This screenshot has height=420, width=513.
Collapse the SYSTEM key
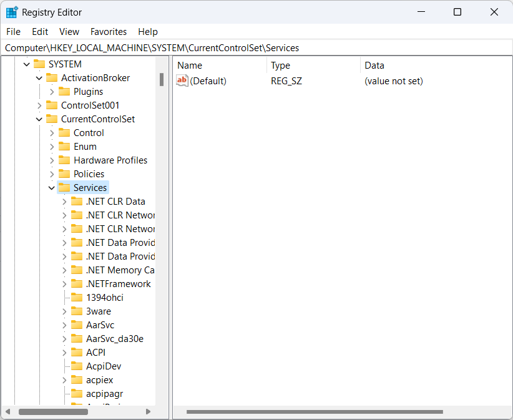click(x=27, y=64)
